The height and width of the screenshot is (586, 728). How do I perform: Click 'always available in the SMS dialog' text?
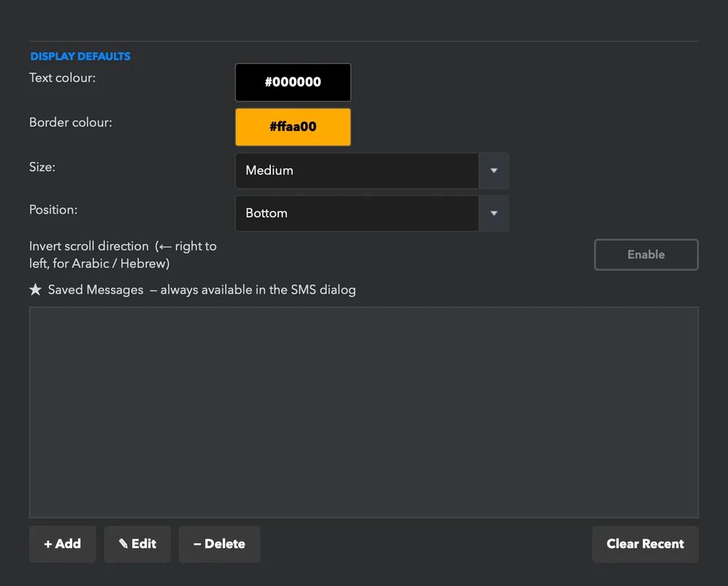258,290
